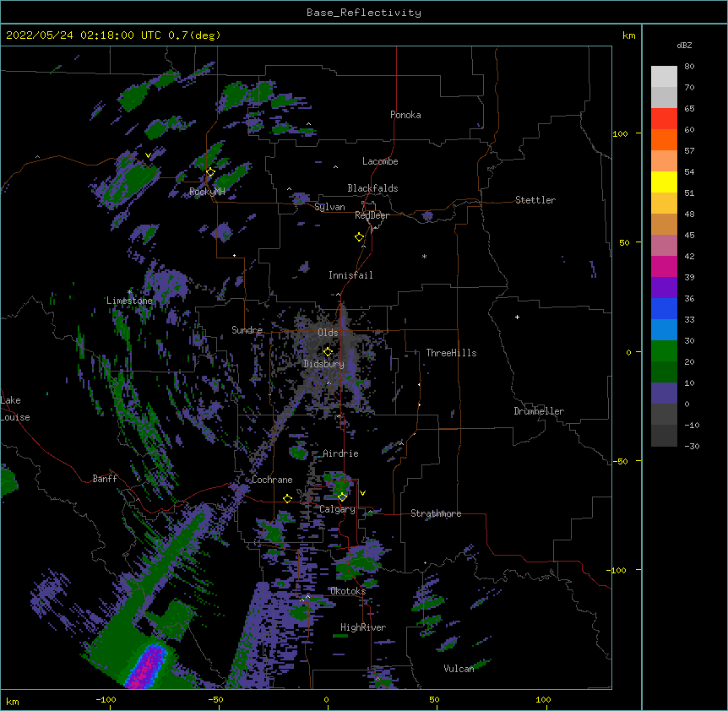
Task: Click the Didsbury town label
Action: [x=323, y=364]
